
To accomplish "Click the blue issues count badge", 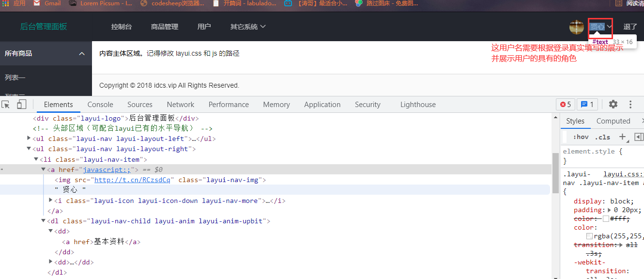I will coord(587,104).
